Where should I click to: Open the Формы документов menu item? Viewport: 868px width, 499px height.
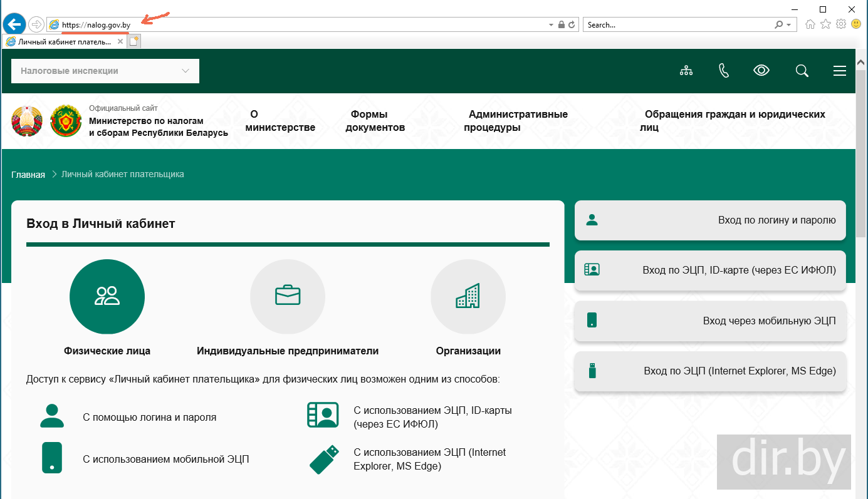(x=375, y=121)
